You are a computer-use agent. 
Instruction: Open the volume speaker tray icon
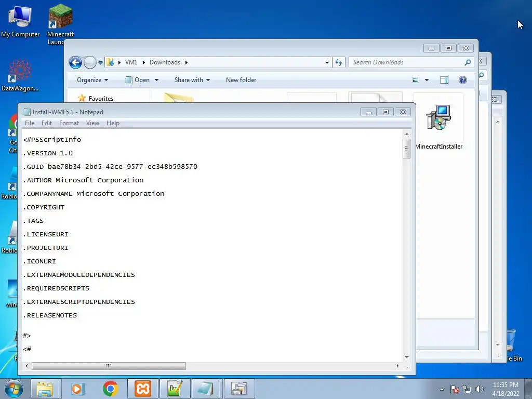tap(480, 389)
